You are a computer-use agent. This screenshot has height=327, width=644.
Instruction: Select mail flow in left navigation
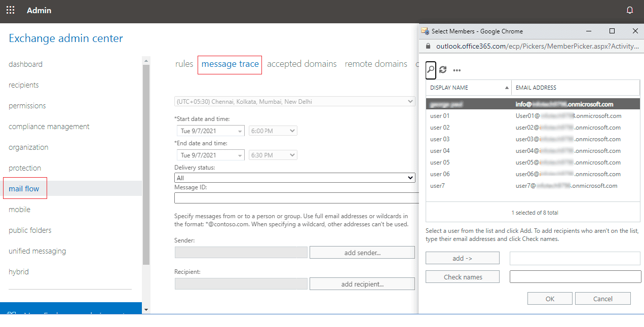coord(24,189)
